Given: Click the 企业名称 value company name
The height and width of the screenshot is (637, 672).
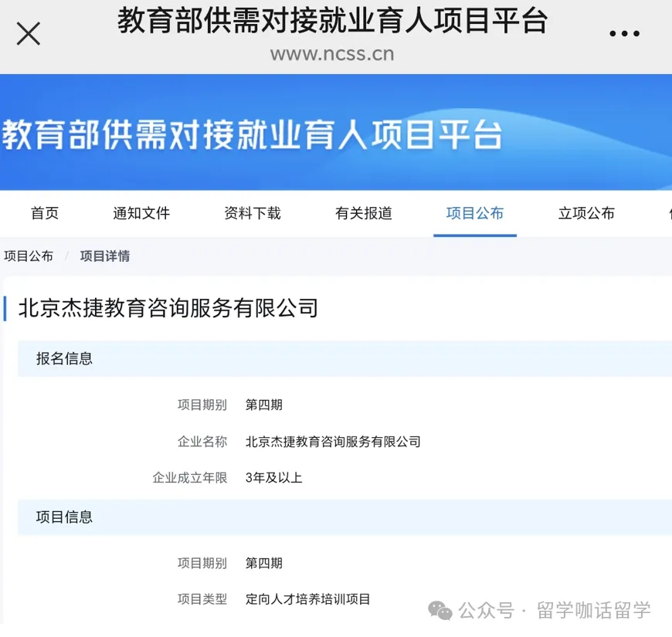Looking at the screenshot, I should (x=333, y=442).
